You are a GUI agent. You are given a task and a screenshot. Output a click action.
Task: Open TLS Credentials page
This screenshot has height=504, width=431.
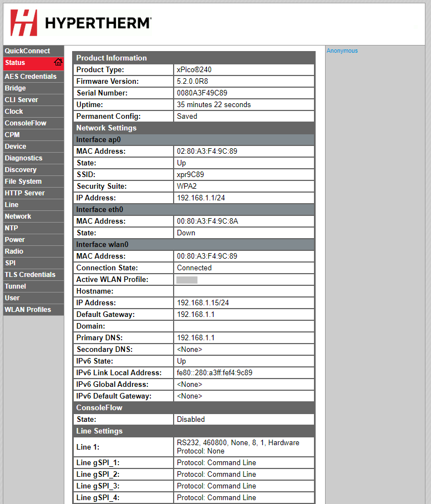click(x=30, y=275)
